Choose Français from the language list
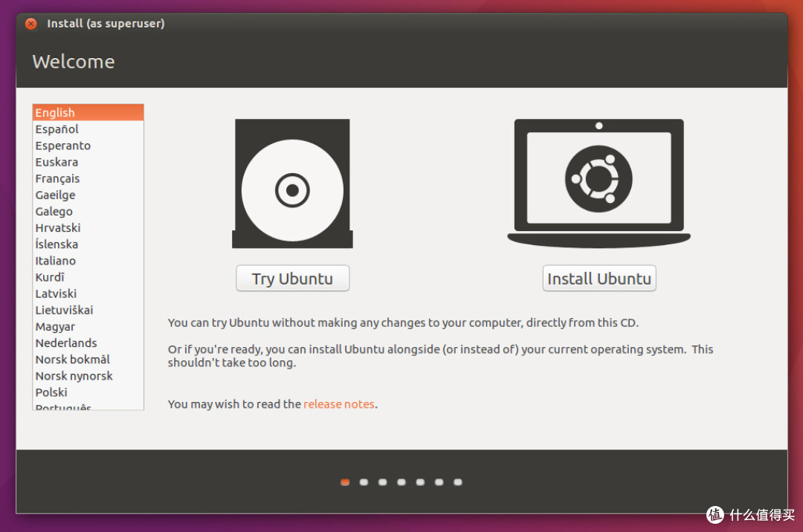Screen dimensions: 803x532 point(88,178)
